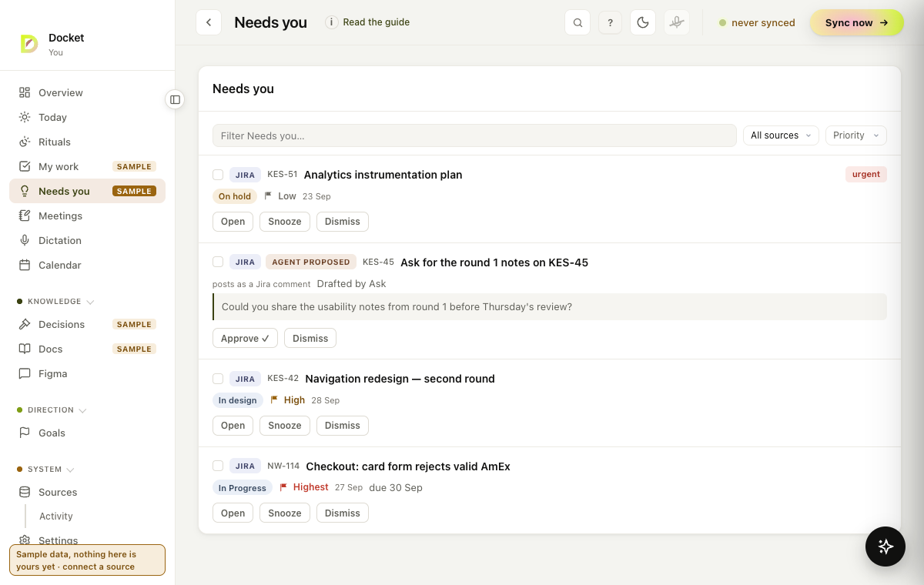This screenshot has width=924, height=585.
Task: Click the In Progress status badge
Action: (243, 488)
